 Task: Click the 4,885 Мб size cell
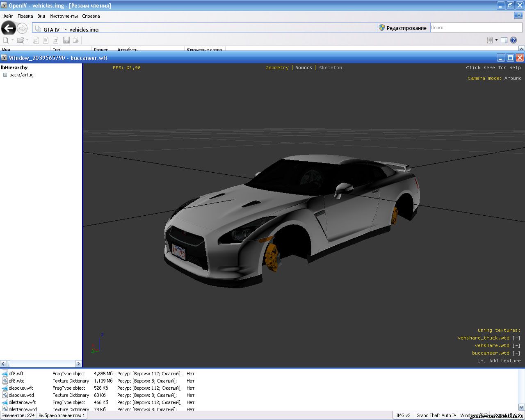(103, 374)
